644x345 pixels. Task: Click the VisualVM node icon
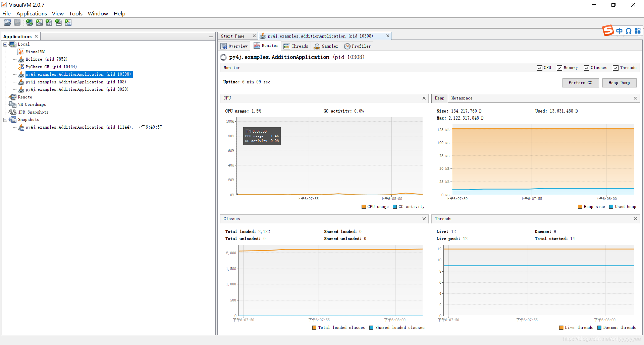point(21,52)
